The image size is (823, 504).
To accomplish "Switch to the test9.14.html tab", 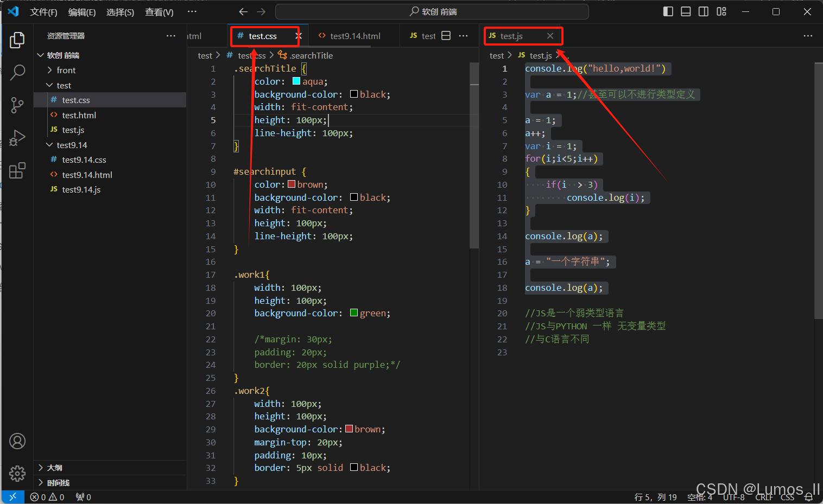I will click(x=354, y=36).
